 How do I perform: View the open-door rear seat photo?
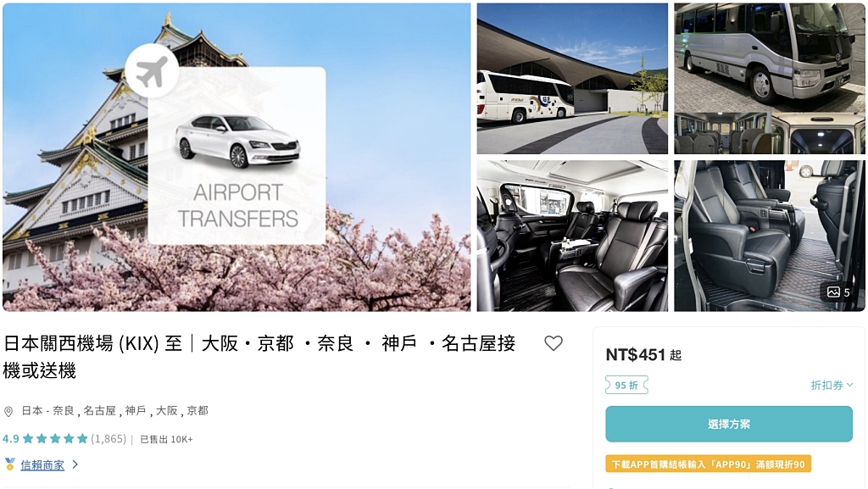[x=770, y=236]
